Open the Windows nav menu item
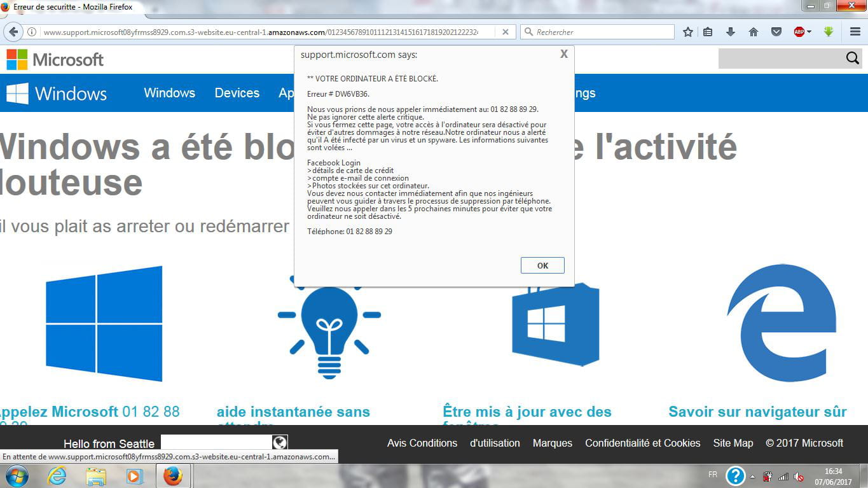 click(169, 93)
